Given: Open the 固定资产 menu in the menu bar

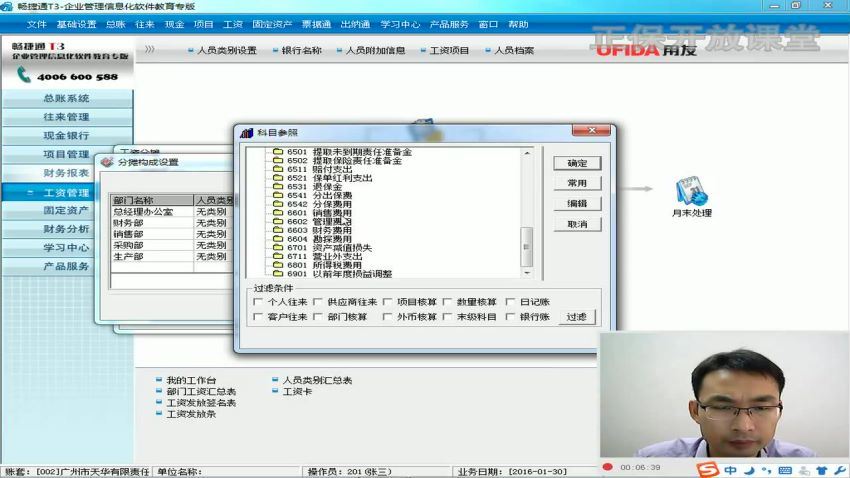Looking at the screenshot, I should point(272,24).
